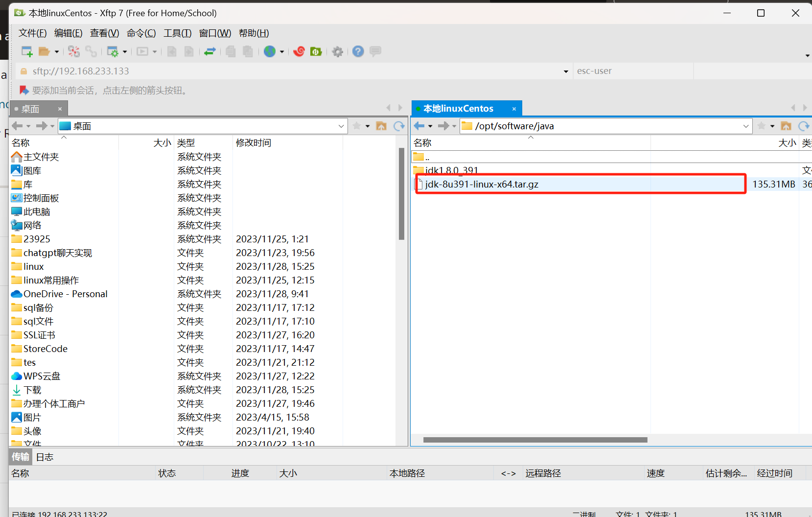The height and width of the screenshot is (517, 812).
Task: Open the 帮助(H) menu
Action: (x=254, y=33)
